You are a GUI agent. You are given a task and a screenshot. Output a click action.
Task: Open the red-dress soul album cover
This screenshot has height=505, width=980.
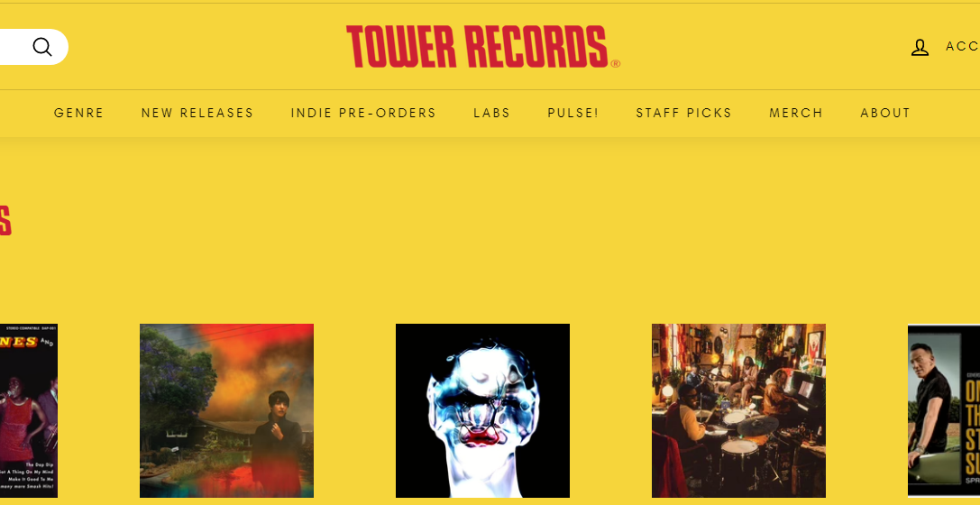pyautogui.click(x=29, y=410)
